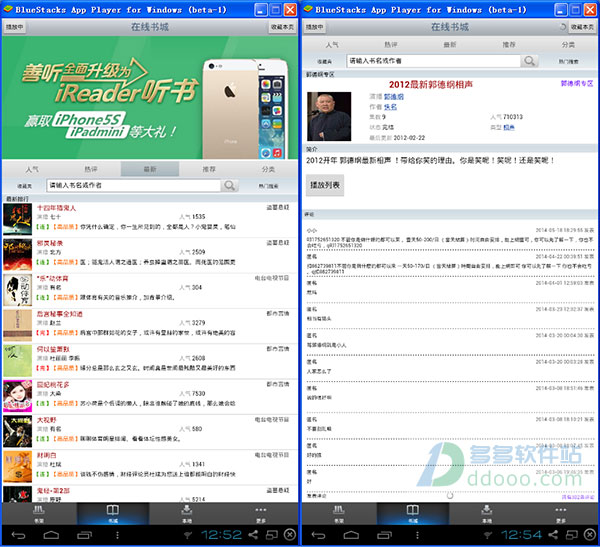600x547 pixels.
Task: Open the pink girl book cover, popularity 7530
Action: pyautogui.click(x=18, y=396)
